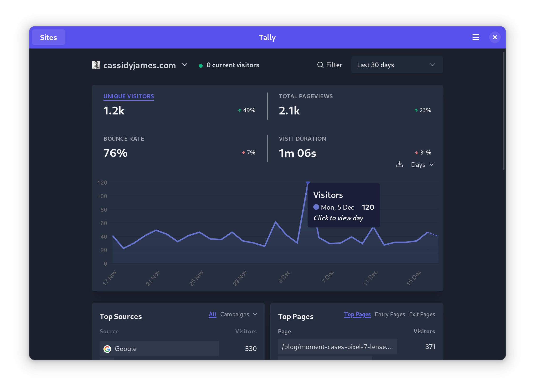Click the green current visitors indicator dot
535x392 pixels.
tap(201, 66)
